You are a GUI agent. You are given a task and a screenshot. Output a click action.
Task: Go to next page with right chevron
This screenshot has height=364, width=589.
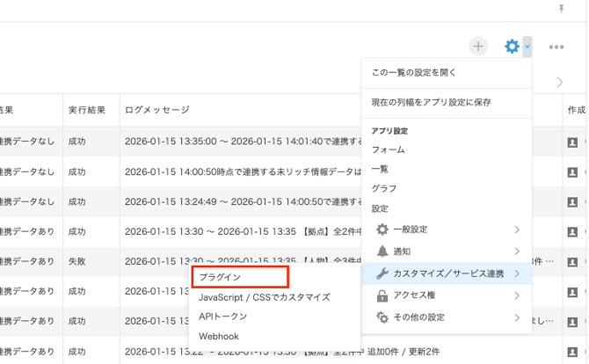coord(560,83)
